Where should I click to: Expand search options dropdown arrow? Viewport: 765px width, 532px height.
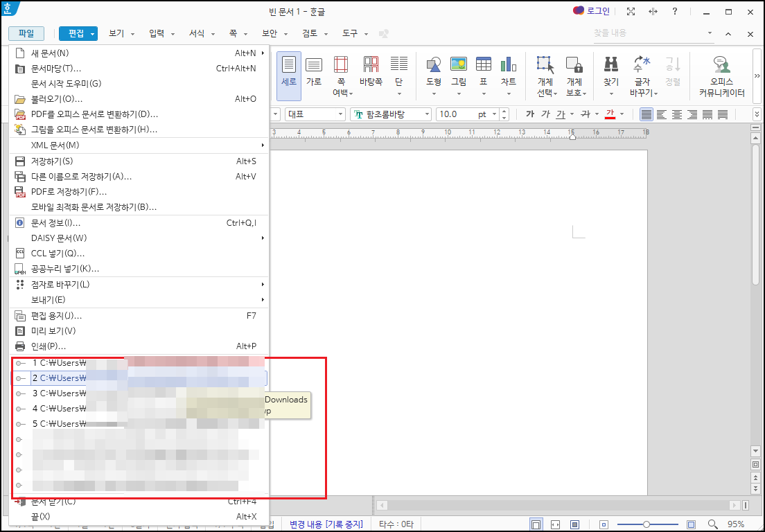(x=710, y=33)
